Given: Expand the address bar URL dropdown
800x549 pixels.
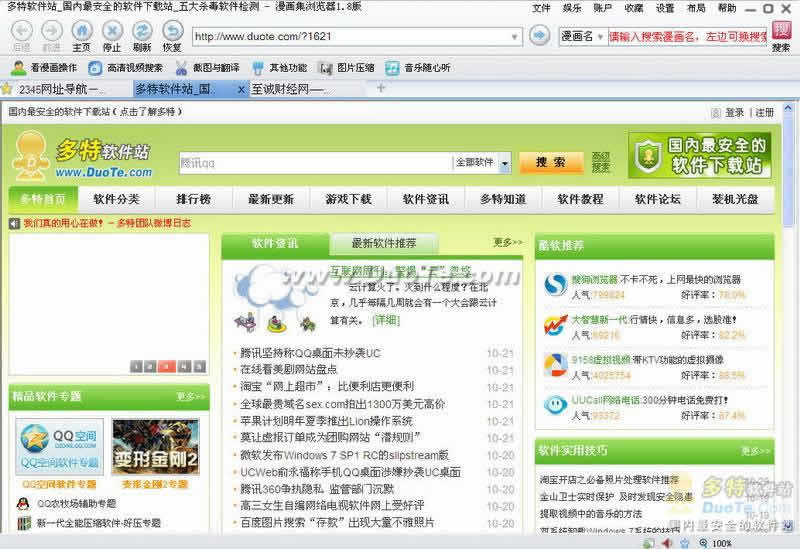Looking at the screenshot, I should [514, 37].
